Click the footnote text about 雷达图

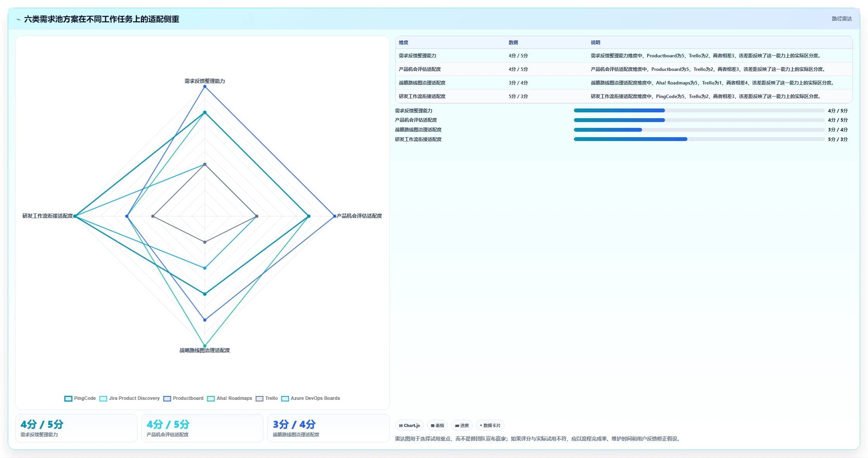coord(538,439)
